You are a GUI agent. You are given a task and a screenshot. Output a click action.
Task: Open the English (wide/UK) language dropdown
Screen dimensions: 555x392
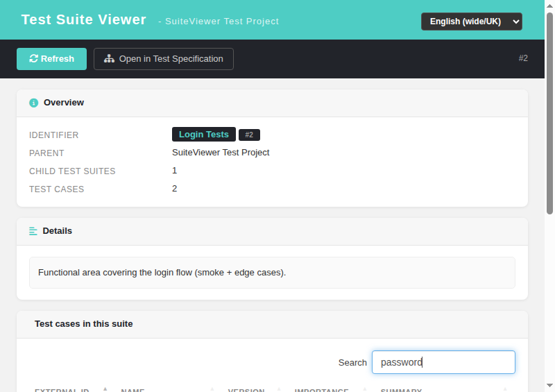[472, 22]
